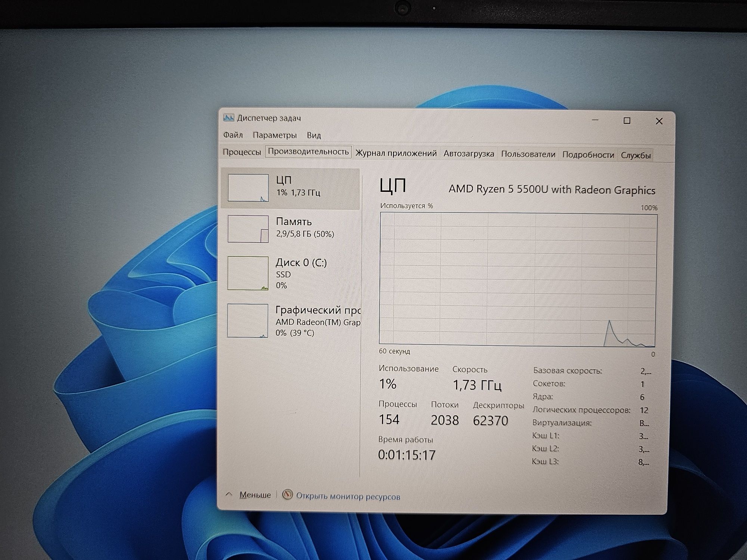Open the Журнал приложений tab
Screen dimensions: 747x560
396,153
